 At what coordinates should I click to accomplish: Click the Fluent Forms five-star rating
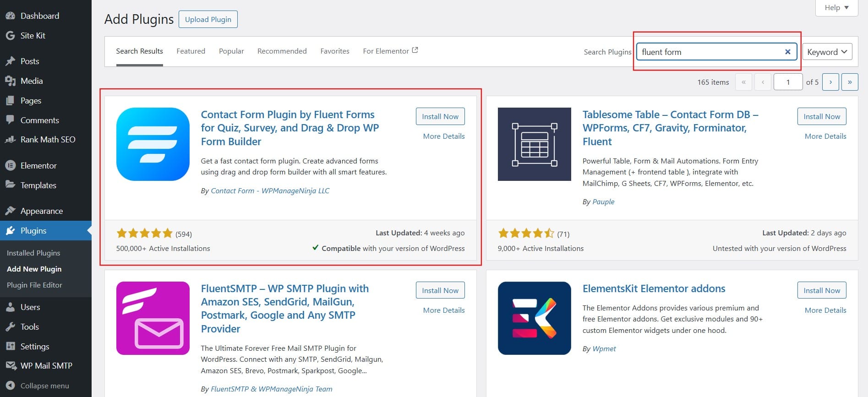pyautogui.click(x=145, y=234)
